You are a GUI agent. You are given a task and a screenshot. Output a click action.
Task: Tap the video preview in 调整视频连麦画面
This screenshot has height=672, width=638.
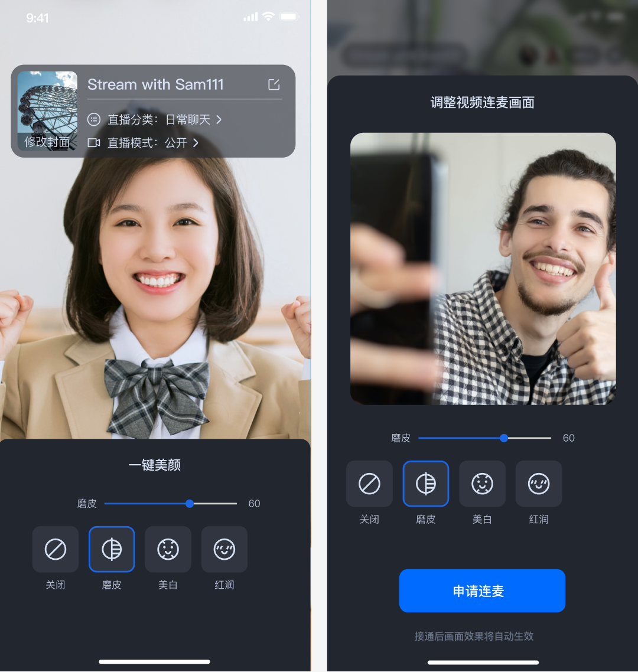point(483,269)
